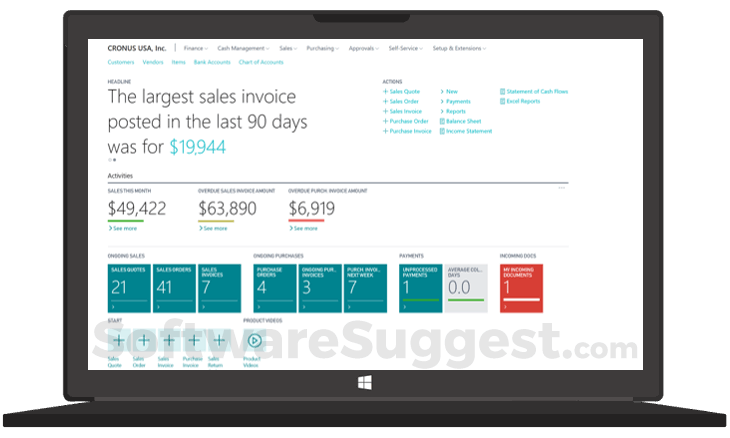Expand the New actions group chevron

click(441, 91)
